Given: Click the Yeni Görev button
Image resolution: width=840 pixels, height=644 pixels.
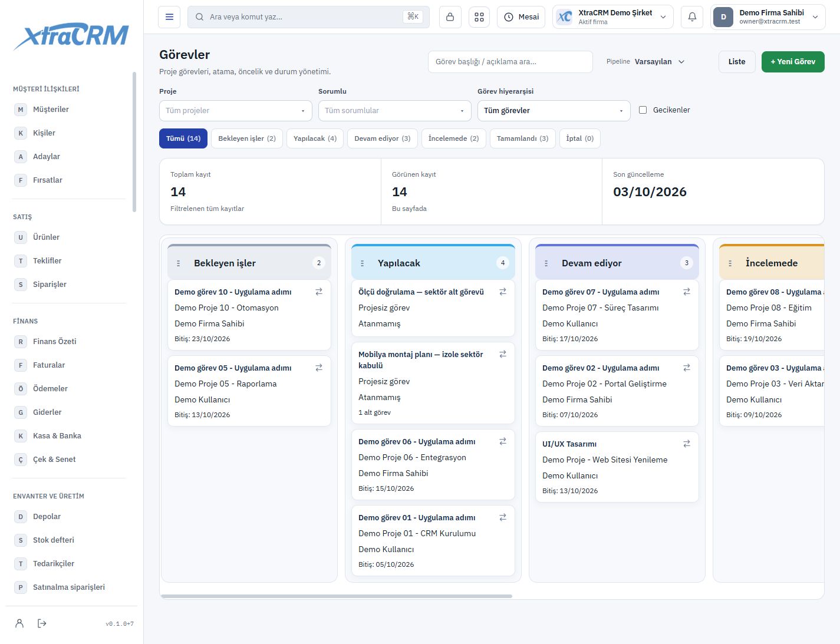Looking at the screenshot, I should coord(793,62).
